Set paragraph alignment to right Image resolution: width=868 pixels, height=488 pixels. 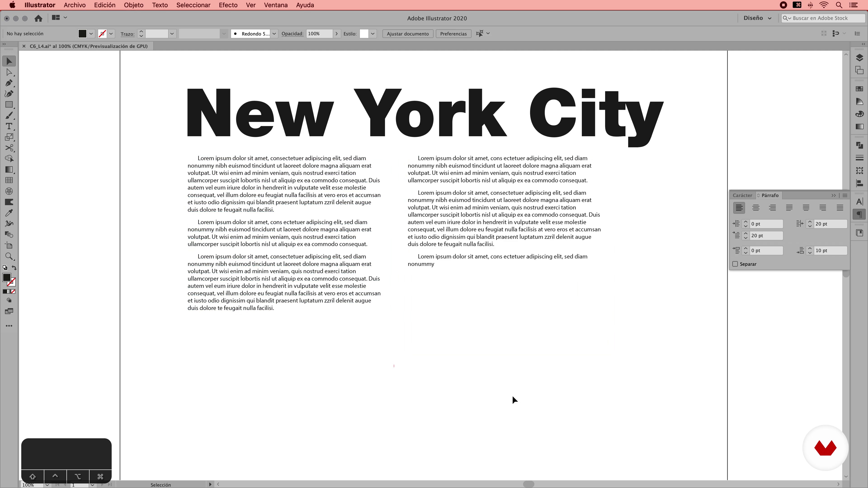772,208
